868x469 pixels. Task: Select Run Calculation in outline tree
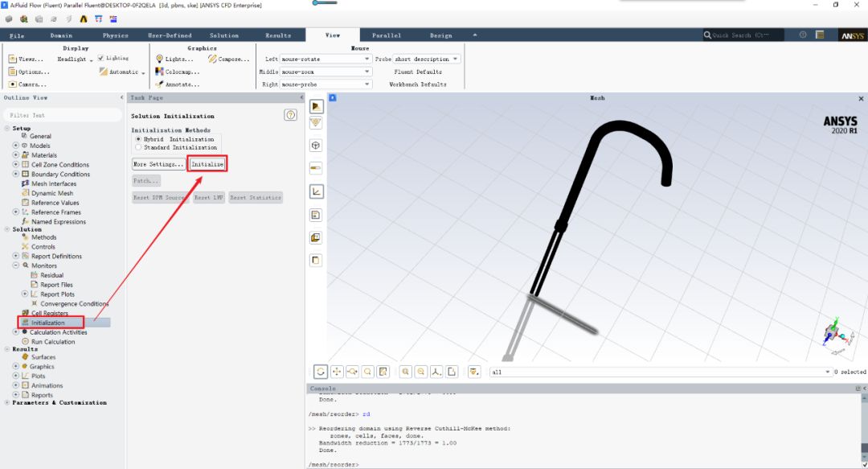click(x=52, y=342)
